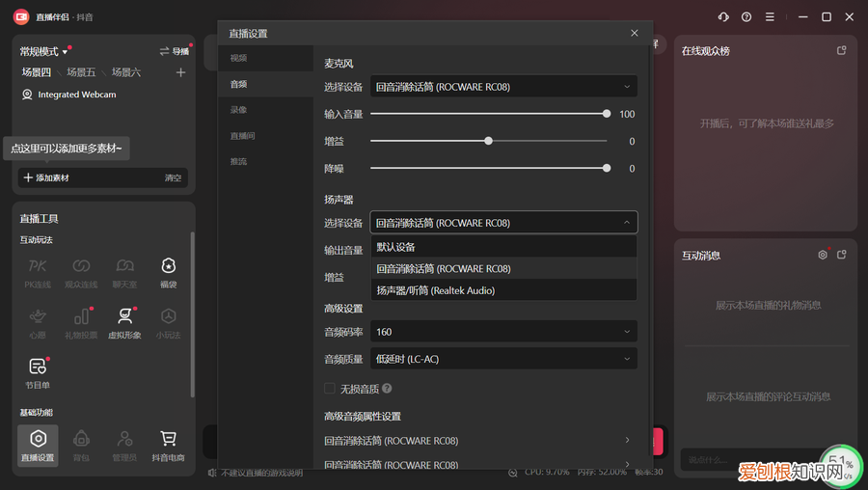Open the 音频码率 bitrate dropdown

click(503, 332)
